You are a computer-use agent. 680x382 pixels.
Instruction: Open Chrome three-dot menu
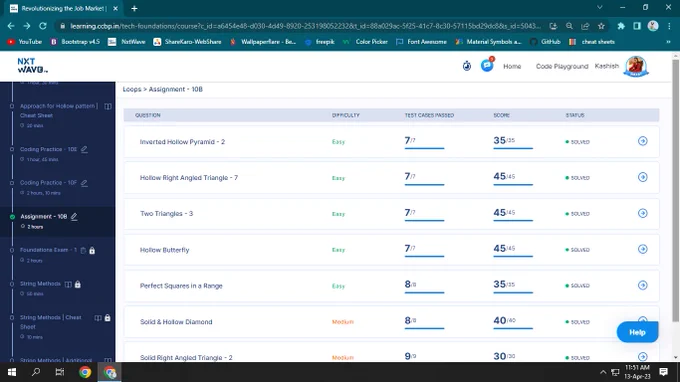(x=670, y=26)
